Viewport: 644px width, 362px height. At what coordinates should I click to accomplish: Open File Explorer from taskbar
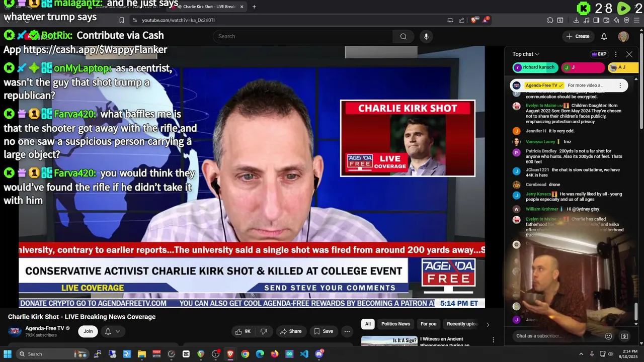pos(142,354)
